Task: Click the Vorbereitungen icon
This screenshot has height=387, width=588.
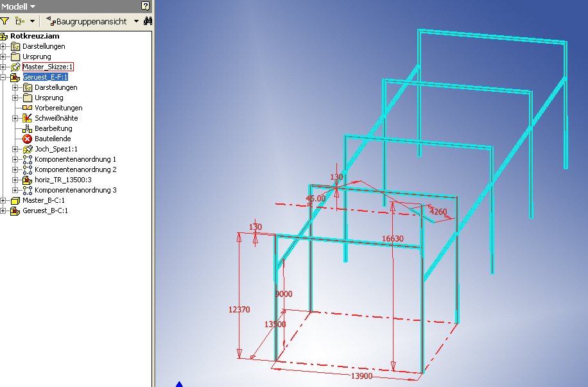Action: coord(28,108)
